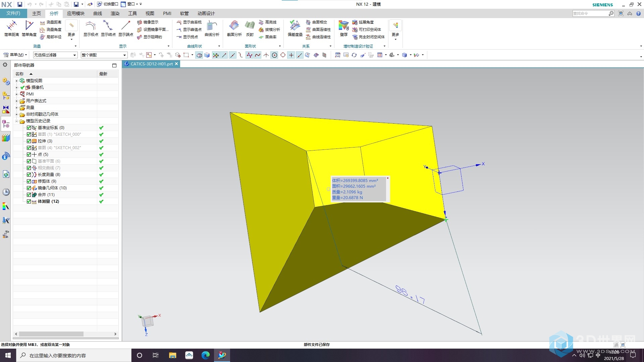Uncheck 基准坐标系 (0) feature checkbox
This screenshot has width=644, height=362.
coord(29,128)
